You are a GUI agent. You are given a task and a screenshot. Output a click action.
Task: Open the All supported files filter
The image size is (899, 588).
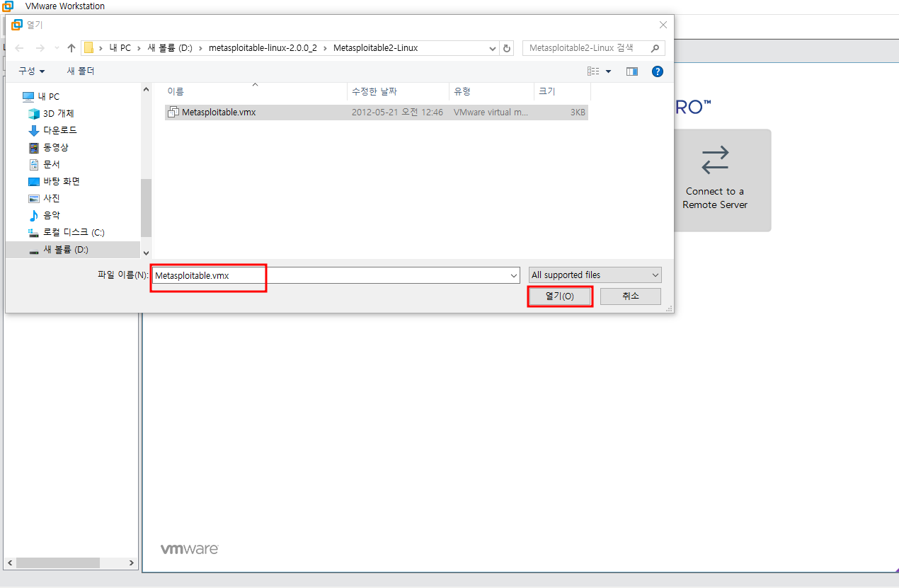[595, 275]
